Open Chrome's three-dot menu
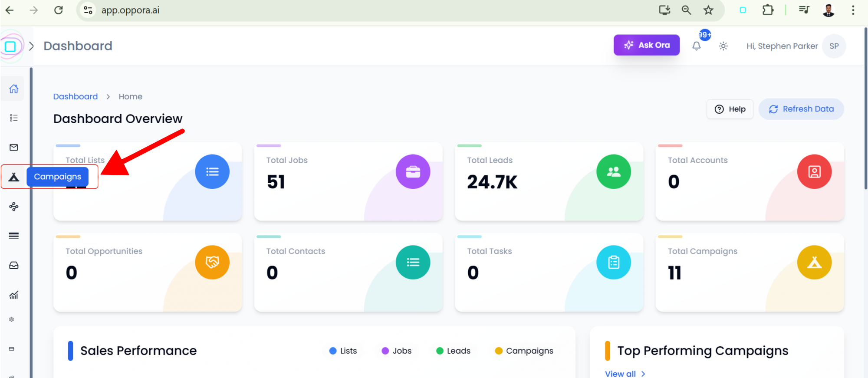868x378 pixels. click(853, 10)
